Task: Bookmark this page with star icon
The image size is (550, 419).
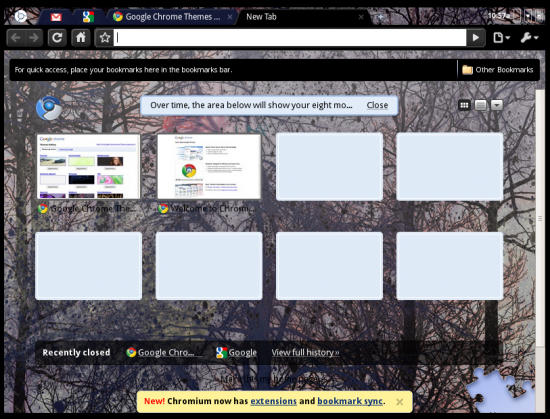Action: (x=105, y=38)
